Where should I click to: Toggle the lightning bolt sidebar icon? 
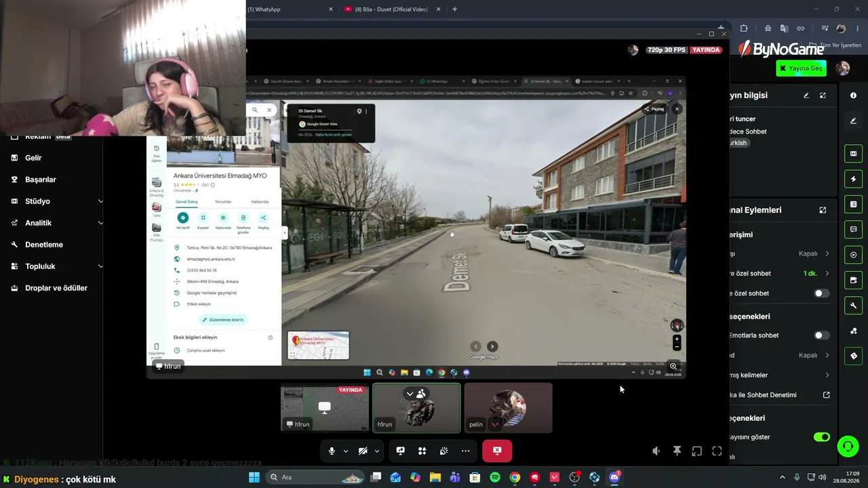[853, 179]
